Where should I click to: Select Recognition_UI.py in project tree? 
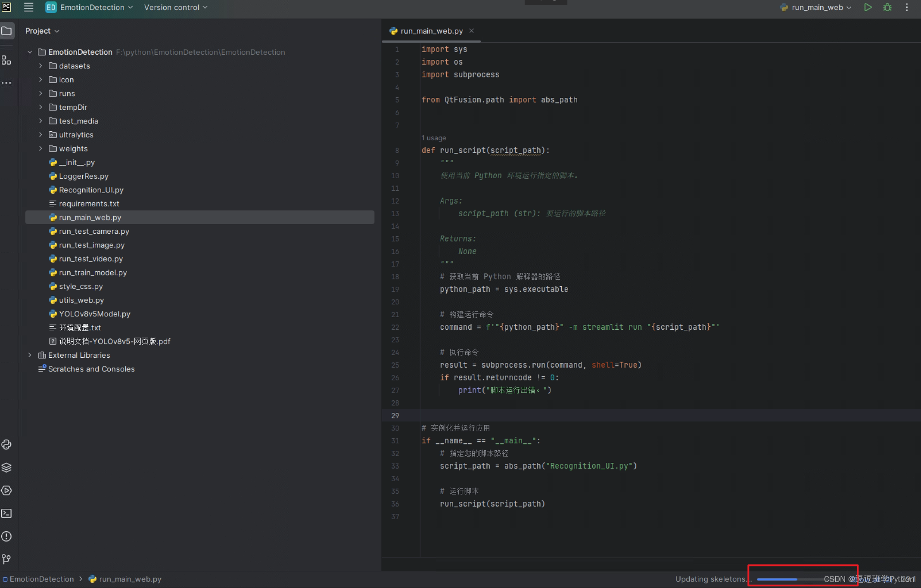coord(91,190)
